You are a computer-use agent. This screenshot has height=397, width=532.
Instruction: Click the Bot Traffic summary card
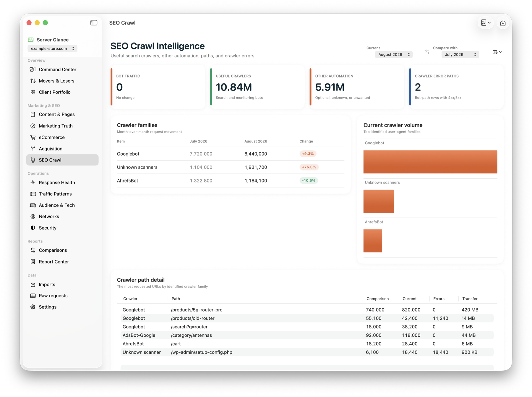click(x=158, y=87)
